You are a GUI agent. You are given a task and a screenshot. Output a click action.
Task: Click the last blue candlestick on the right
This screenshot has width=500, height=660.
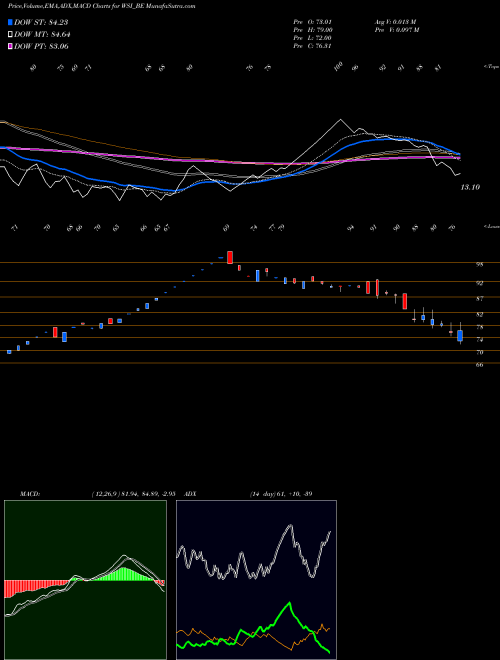tap(460, 335)
